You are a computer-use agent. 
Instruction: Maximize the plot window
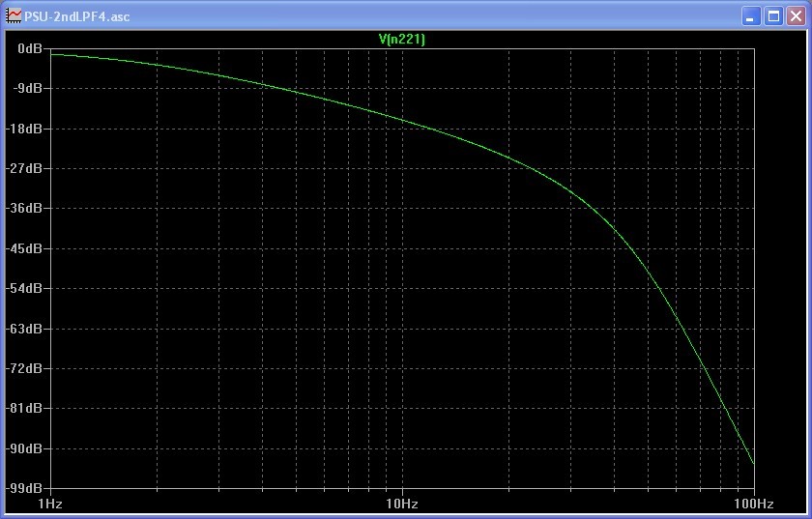click(773, 16)
